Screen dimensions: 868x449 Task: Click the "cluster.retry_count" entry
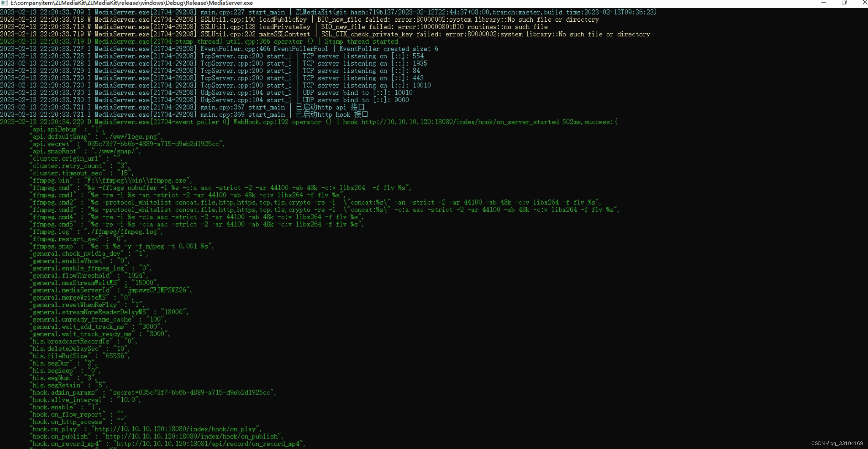[80, 166]
